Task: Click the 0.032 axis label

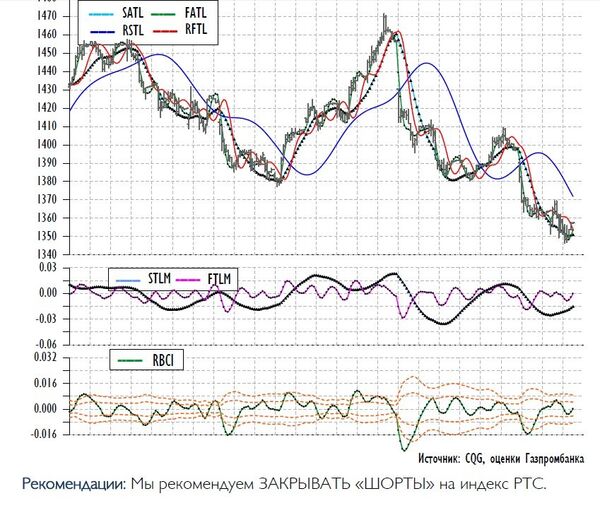Action: pyautogui.click(x=42, y=355)
